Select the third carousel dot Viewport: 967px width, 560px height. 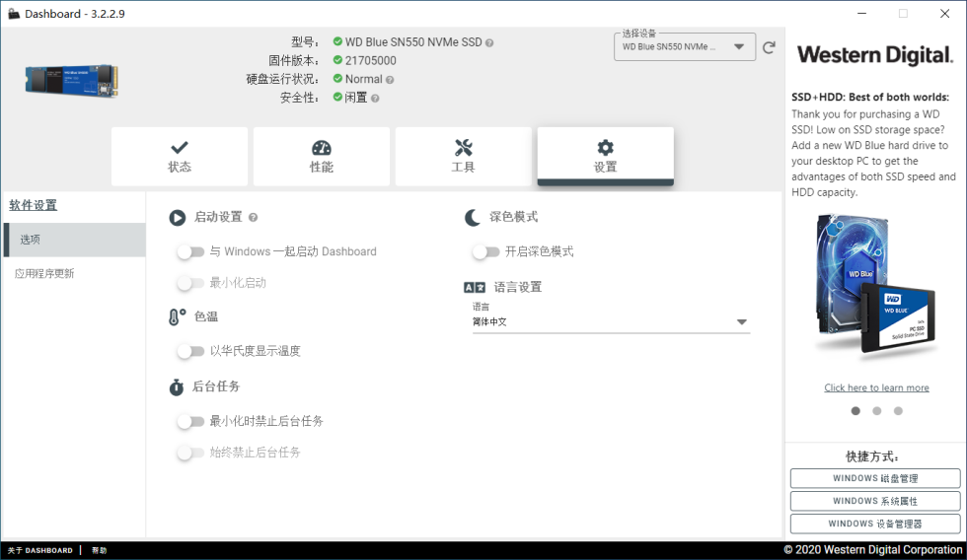pos(898,411)
